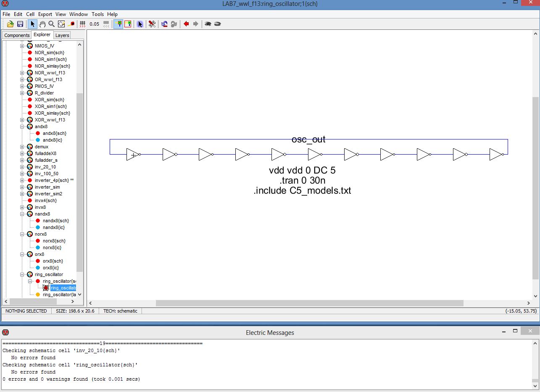Toggle the closed eye visibility icon

tap(217, 24)
